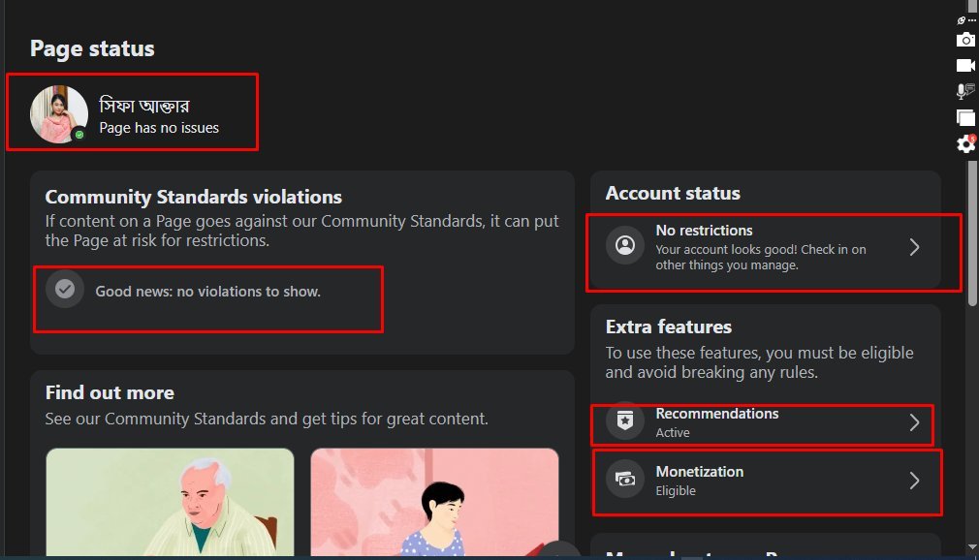Screen dimensions: 979x560
Task: Open the Recommendations Active row
Action: tap(766, 422)
